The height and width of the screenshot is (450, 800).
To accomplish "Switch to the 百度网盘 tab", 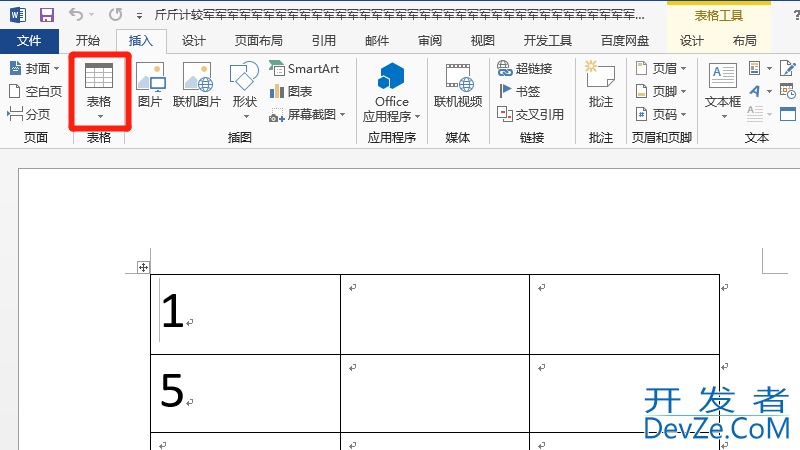I will [x=624, y=41].
